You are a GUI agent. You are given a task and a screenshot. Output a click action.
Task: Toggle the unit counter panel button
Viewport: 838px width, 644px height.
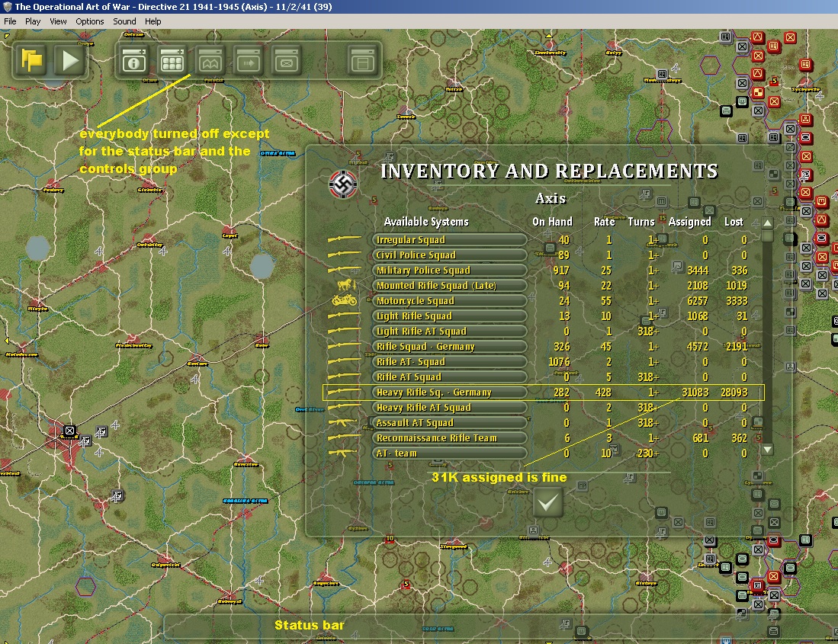pyautogui.click(x=287, y=60)
